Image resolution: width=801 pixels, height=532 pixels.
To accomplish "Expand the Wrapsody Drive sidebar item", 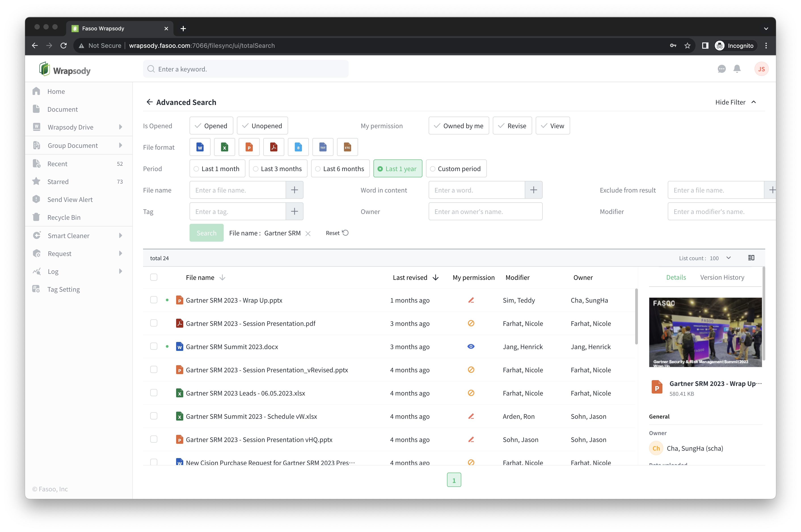I will (x=120, y=127).
